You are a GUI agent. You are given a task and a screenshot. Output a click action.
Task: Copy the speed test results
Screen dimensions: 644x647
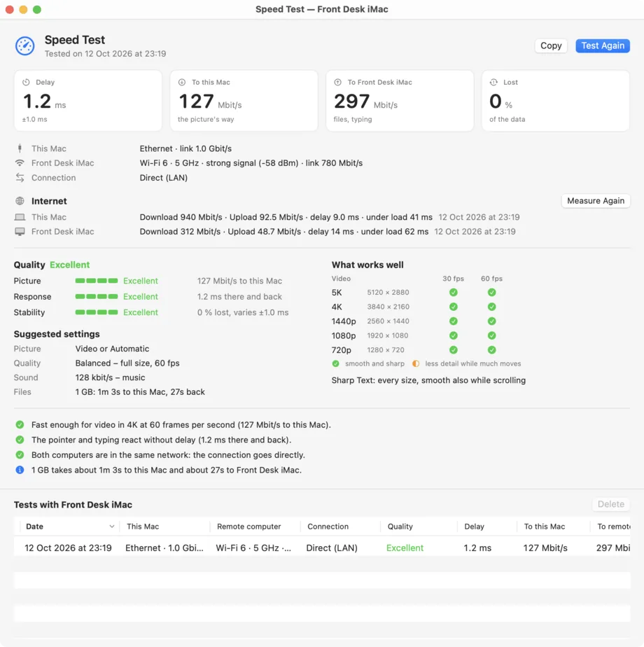pyautogui.click(x=551, y=46)
